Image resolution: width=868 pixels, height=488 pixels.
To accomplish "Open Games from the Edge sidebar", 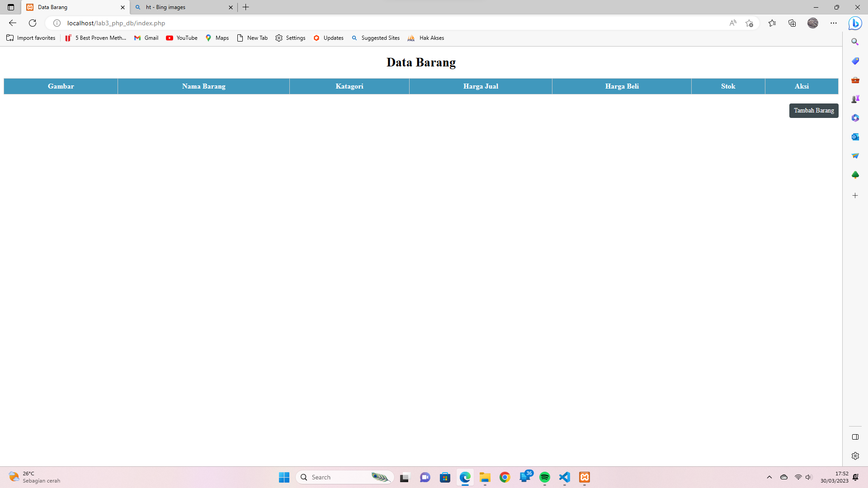I will [855, 99].
